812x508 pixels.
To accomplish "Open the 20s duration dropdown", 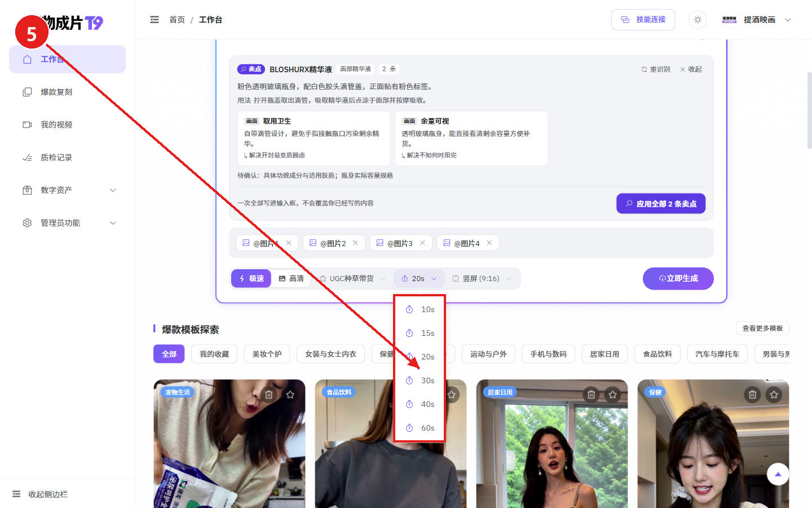I will 419,279.
